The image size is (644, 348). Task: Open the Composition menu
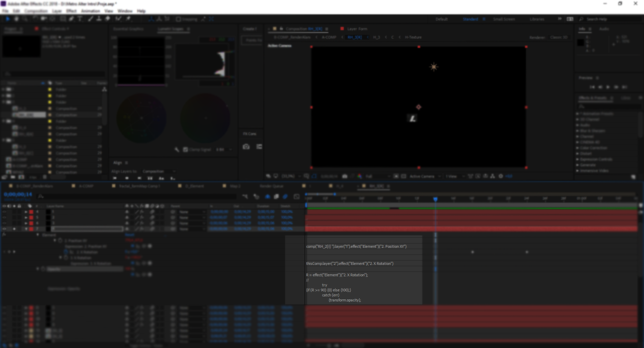[36, 11]
